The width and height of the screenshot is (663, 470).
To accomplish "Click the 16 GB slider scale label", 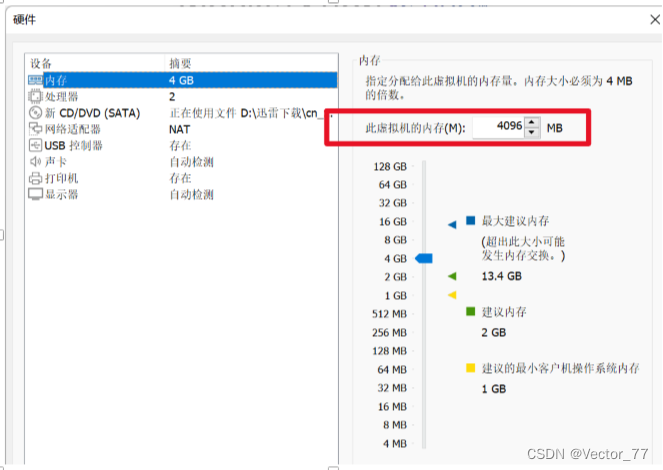I will (x=392, y=221).
